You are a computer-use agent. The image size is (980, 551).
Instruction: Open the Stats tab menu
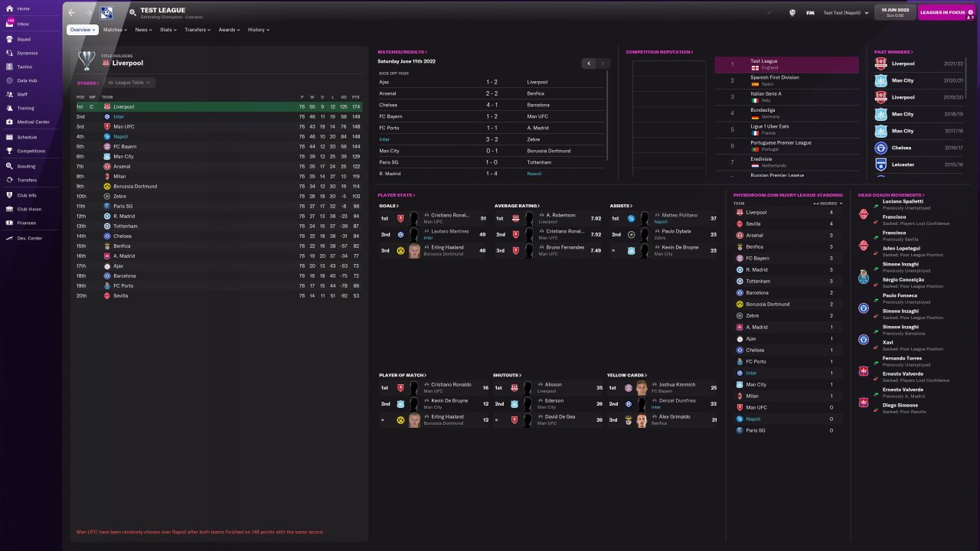168,30
